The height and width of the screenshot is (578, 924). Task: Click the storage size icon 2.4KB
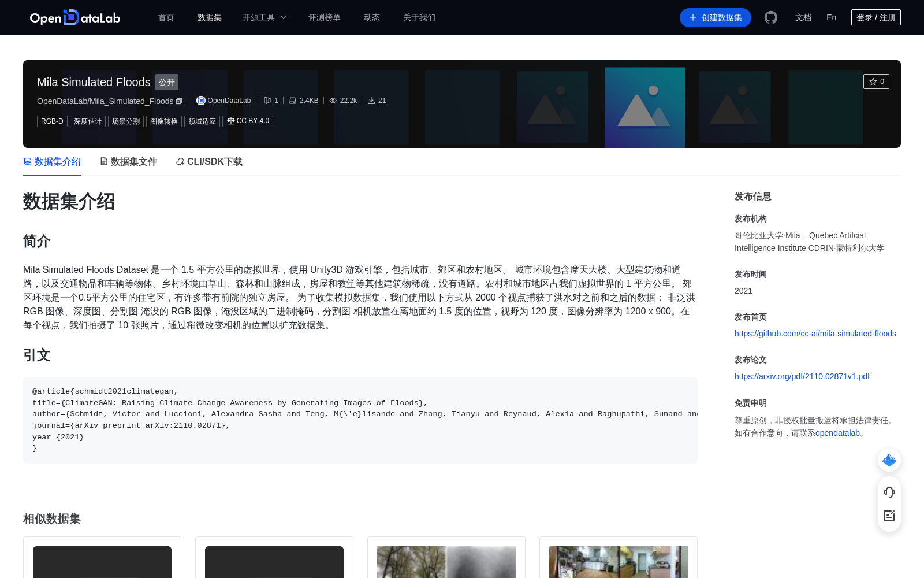[293, 101]
